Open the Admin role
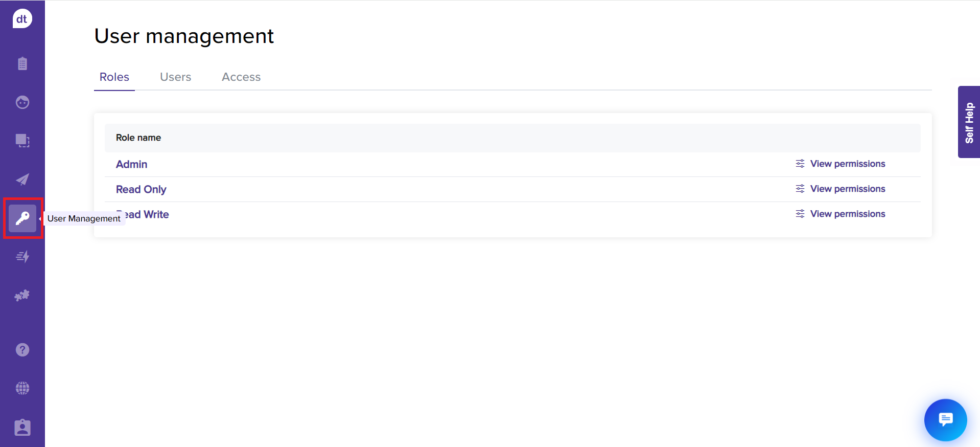980x447 pixels. pyautogui.click(x=131, y=164)
